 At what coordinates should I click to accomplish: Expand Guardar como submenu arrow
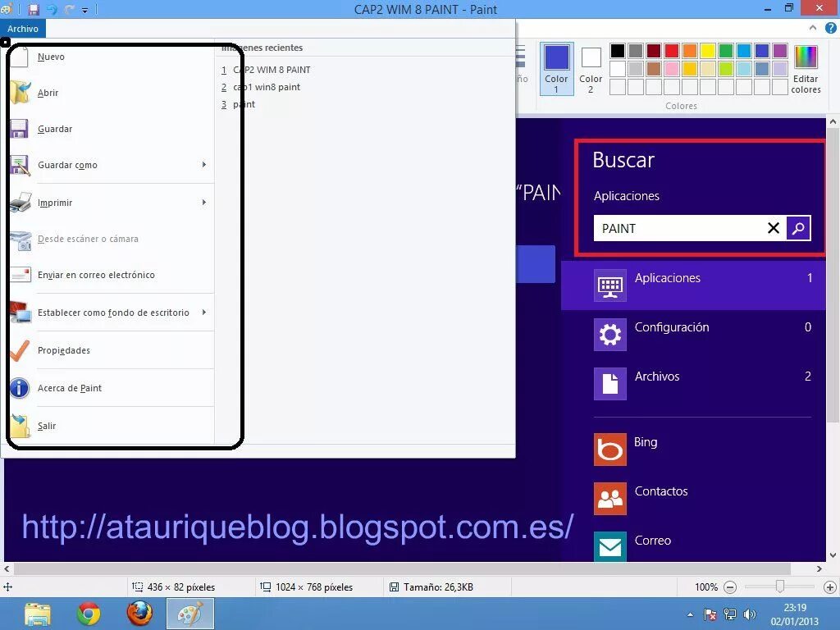204,164
